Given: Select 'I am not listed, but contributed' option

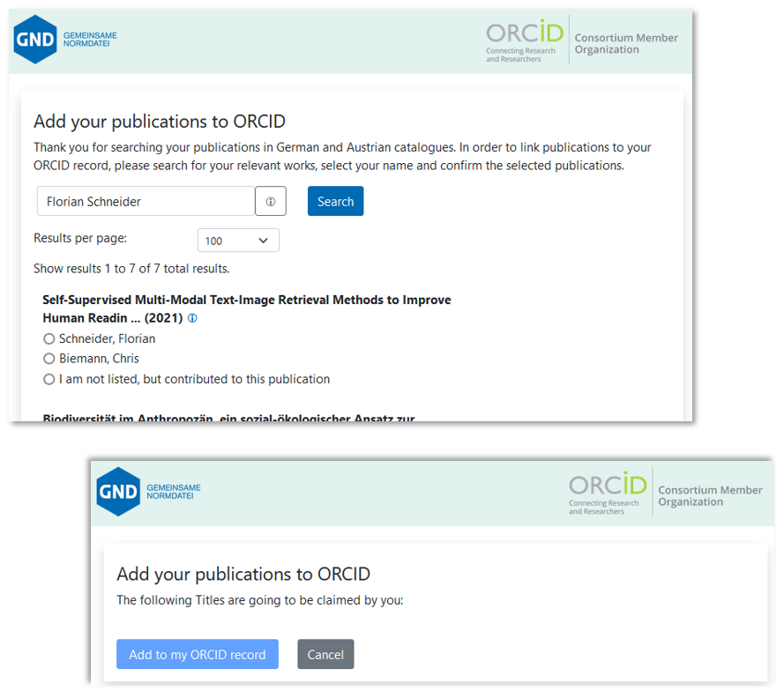Looking at the screenshot, I should pyautogui.click(x=49, y=380).
